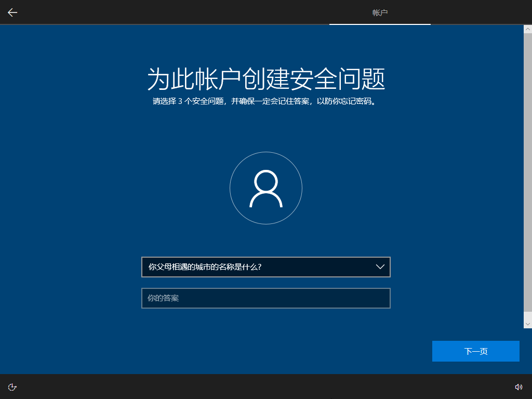
Task: Click the scrollbar up arrow
Action: [x=528, y=29]
